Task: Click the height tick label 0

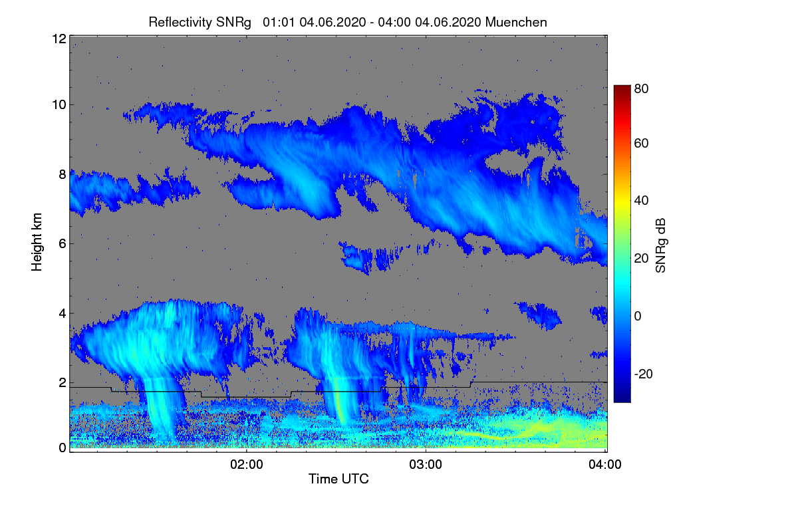Action: [x=62, y=448]
